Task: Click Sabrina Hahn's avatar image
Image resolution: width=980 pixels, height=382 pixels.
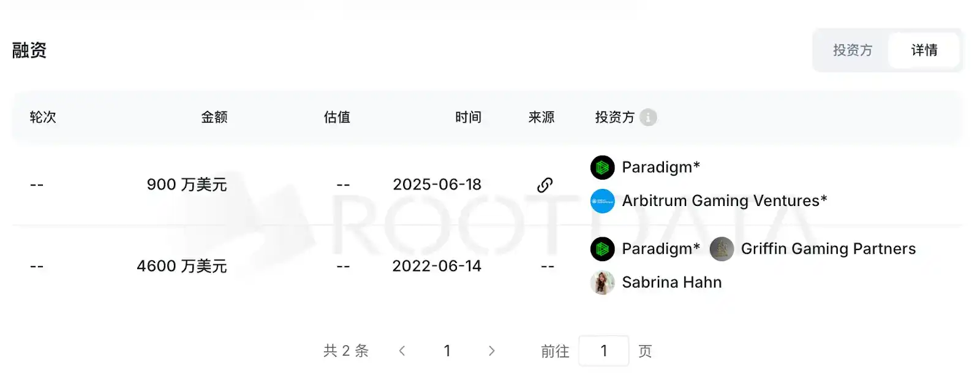Action: [602, 283]
